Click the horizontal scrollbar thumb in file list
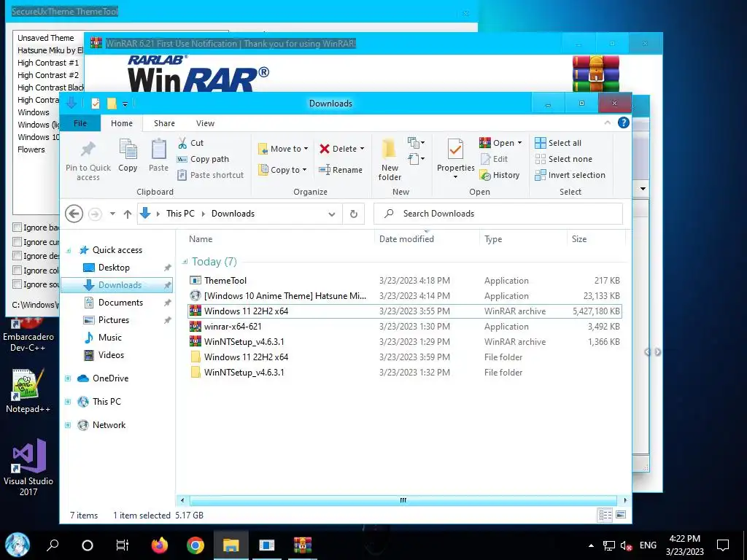 click(x=403, y=500)
